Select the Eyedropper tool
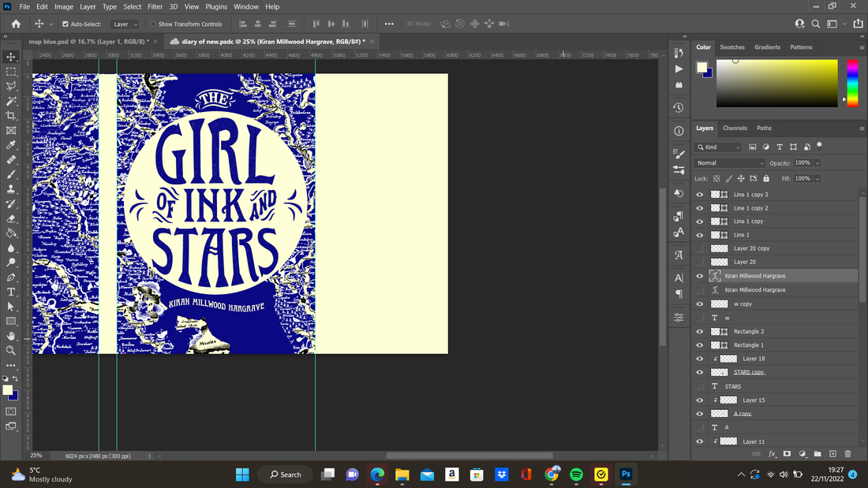868x488 pixels. coord(10,145)
